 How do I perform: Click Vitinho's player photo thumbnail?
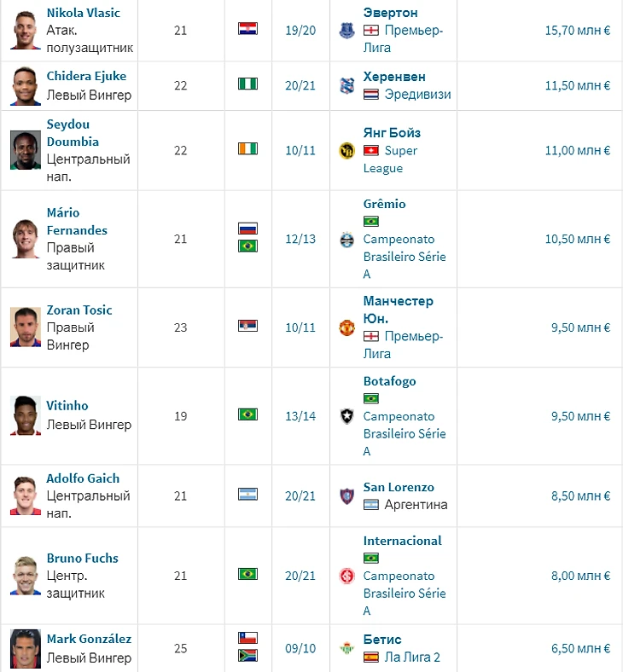[26, 415]
